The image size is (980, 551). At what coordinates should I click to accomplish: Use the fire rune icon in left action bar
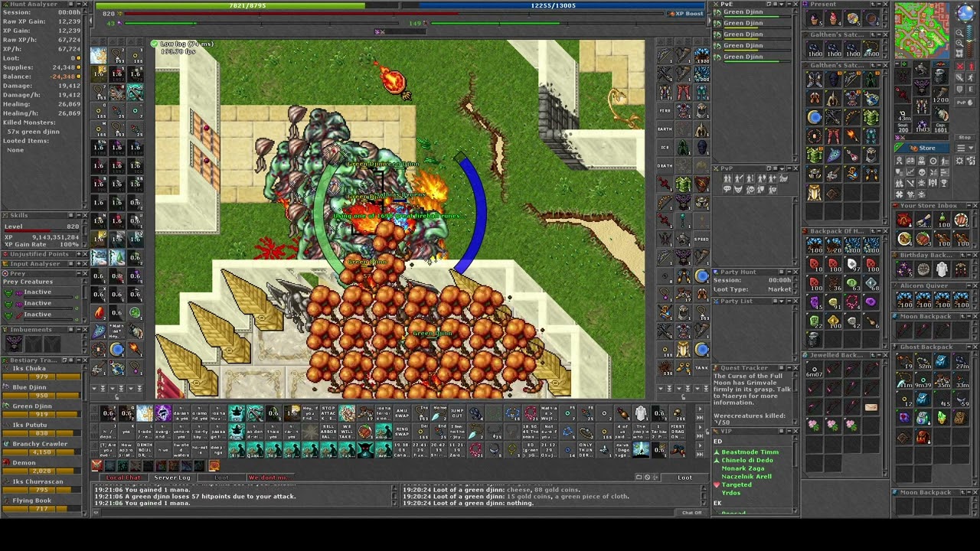100,313
